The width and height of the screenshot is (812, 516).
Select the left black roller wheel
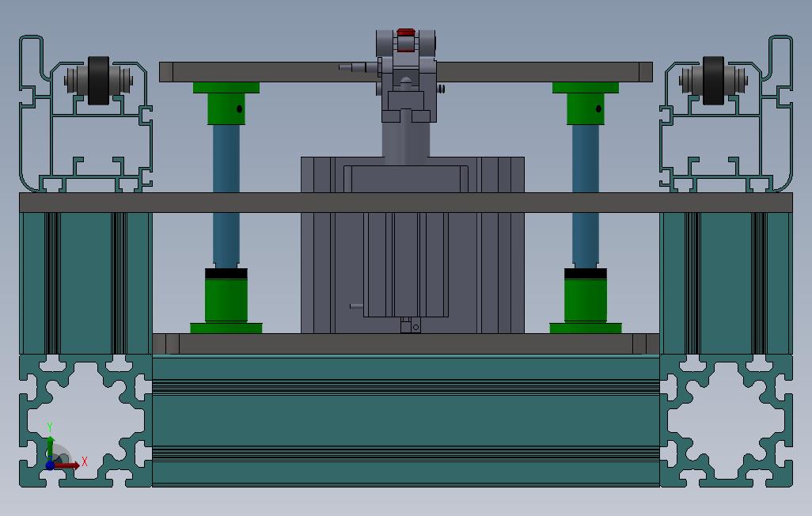98,80
